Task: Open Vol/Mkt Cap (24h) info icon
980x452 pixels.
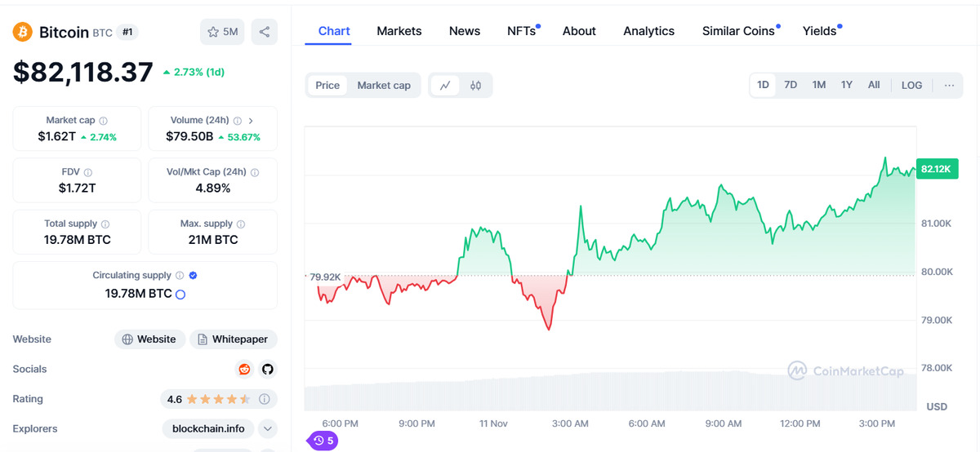Action: click(x=255, y=173)
